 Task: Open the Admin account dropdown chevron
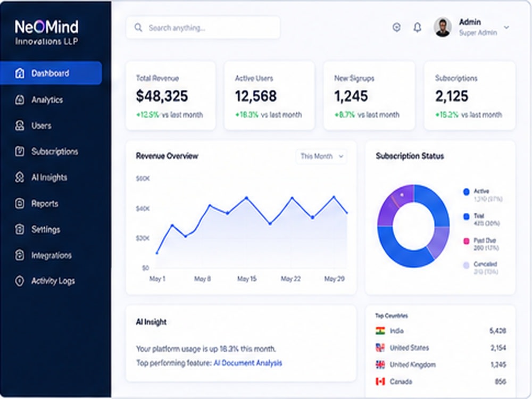pos(506,27)
